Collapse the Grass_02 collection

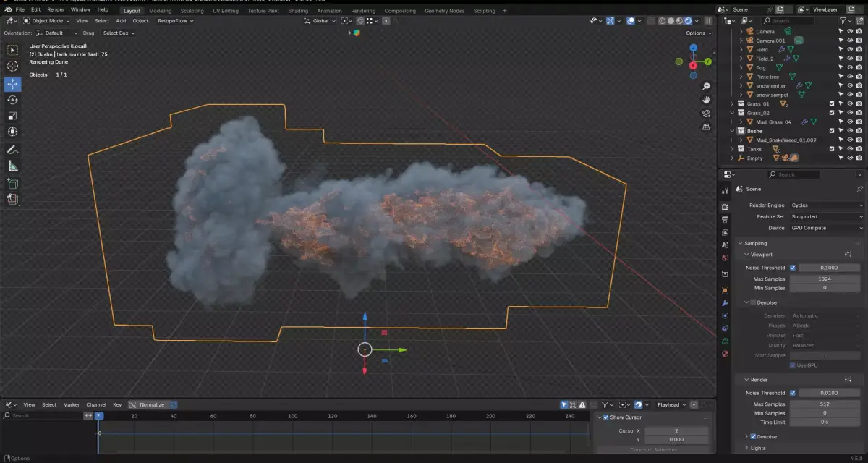[x=732, y=113]
